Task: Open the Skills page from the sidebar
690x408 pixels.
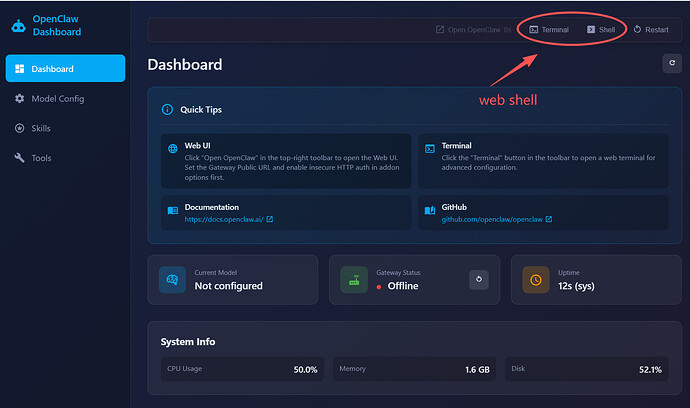Action: pos(65,128)
